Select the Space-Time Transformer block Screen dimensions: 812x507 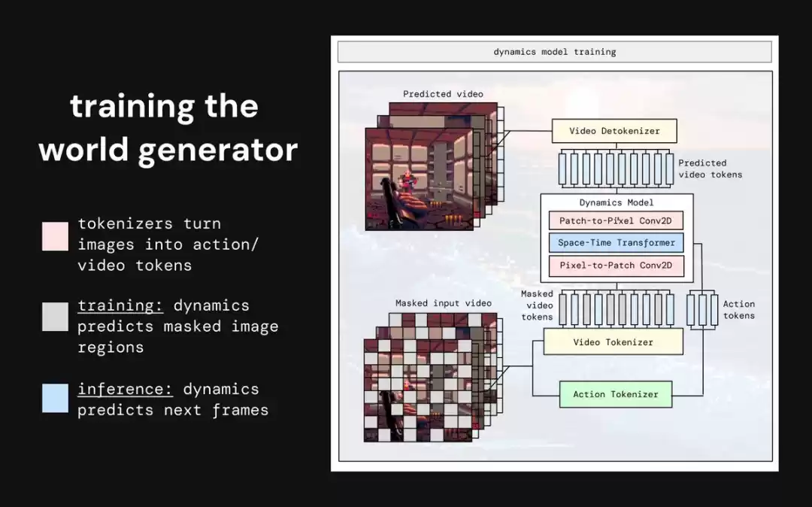coord(616,243)
